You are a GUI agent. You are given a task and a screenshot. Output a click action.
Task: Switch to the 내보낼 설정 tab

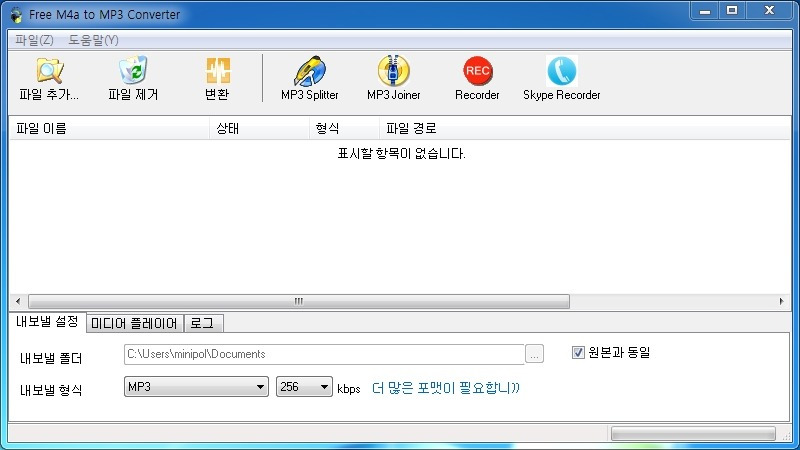(47, 321)
